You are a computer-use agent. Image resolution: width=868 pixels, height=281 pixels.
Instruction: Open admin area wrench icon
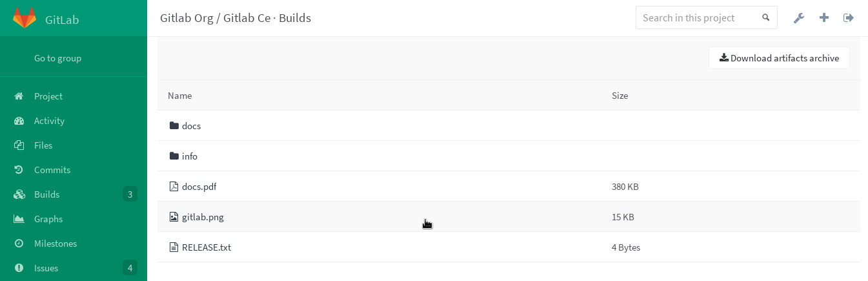[799, 18]
